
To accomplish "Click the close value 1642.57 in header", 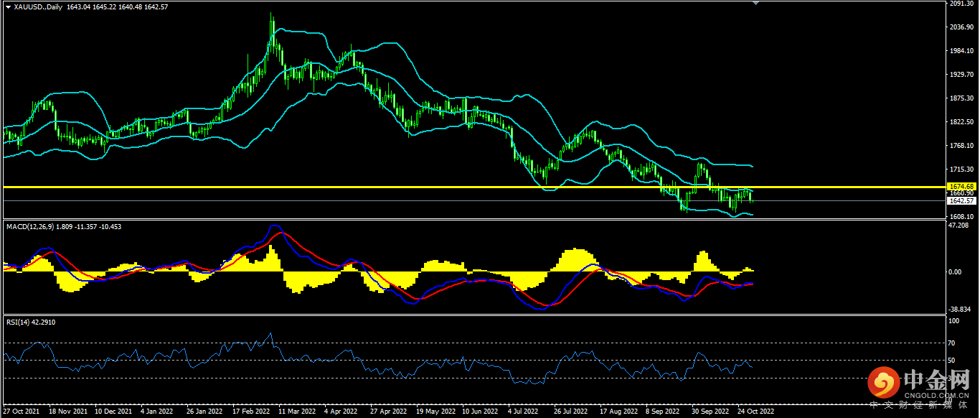I will point(157,6).
